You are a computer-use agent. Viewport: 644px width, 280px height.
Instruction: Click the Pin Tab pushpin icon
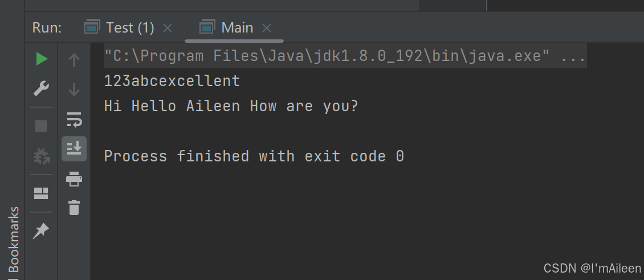(41, 231)
